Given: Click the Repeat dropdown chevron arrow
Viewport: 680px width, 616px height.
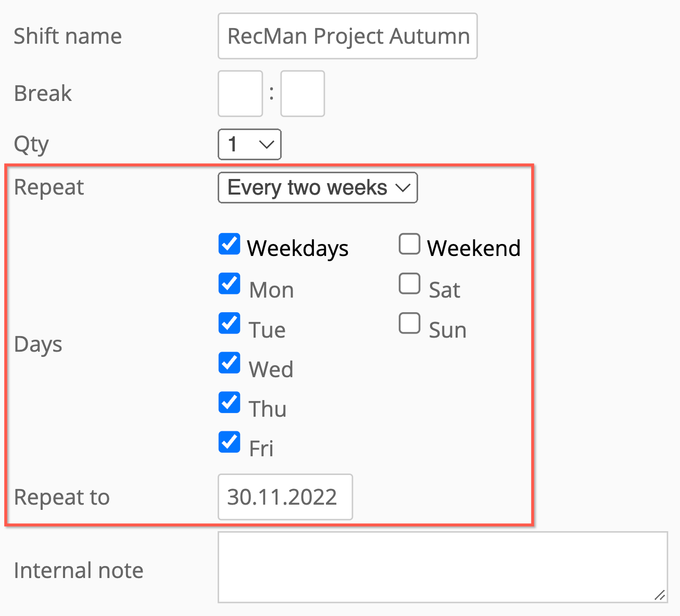Looking at the screenshot, I should 403,187.
